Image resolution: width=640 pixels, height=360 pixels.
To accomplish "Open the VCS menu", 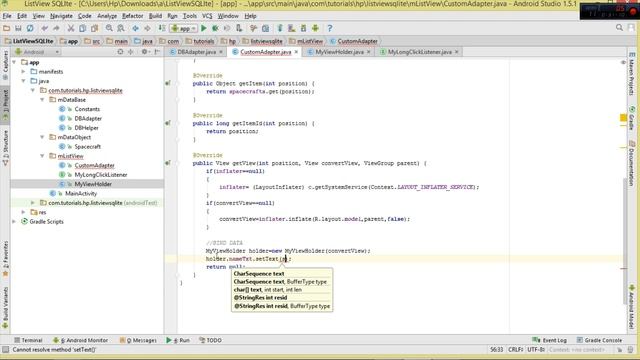I will coord(207,16).
